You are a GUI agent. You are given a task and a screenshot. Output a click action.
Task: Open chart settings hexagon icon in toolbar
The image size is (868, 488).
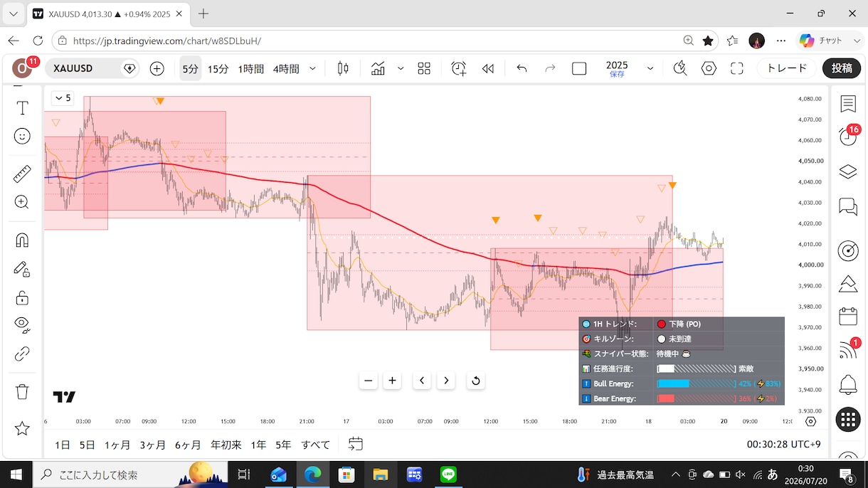(709, 68)
